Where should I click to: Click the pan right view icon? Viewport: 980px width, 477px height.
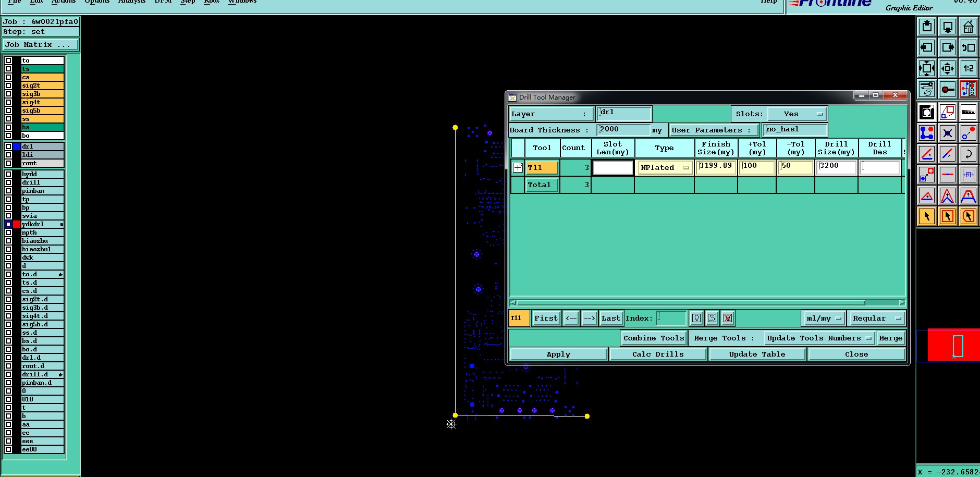(x=947, y=47)
